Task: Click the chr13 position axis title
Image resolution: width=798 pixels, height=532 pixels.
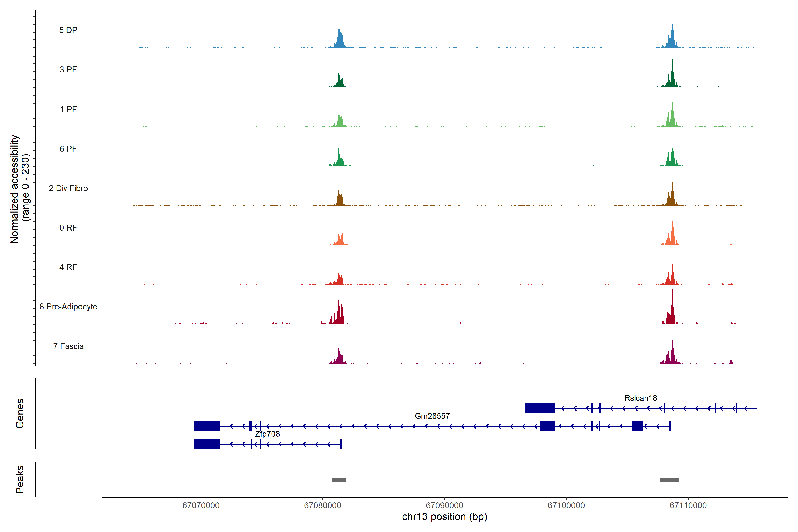Action: coord(444,517)
